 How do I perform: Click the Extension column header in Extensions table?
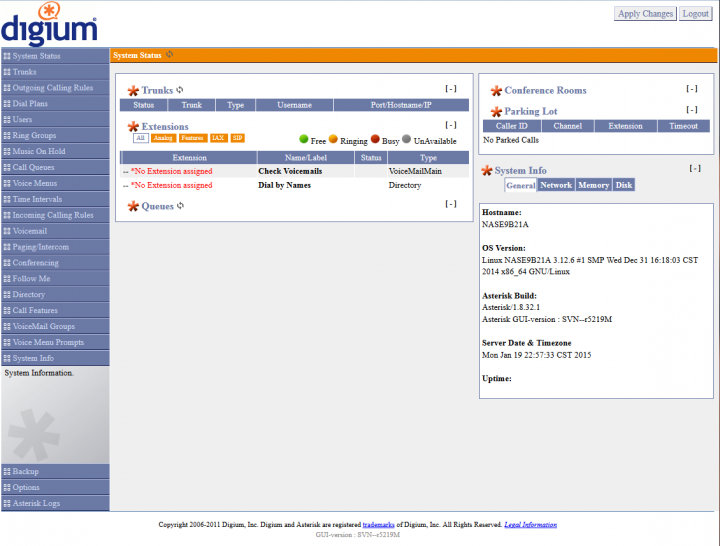click(189, 158)
